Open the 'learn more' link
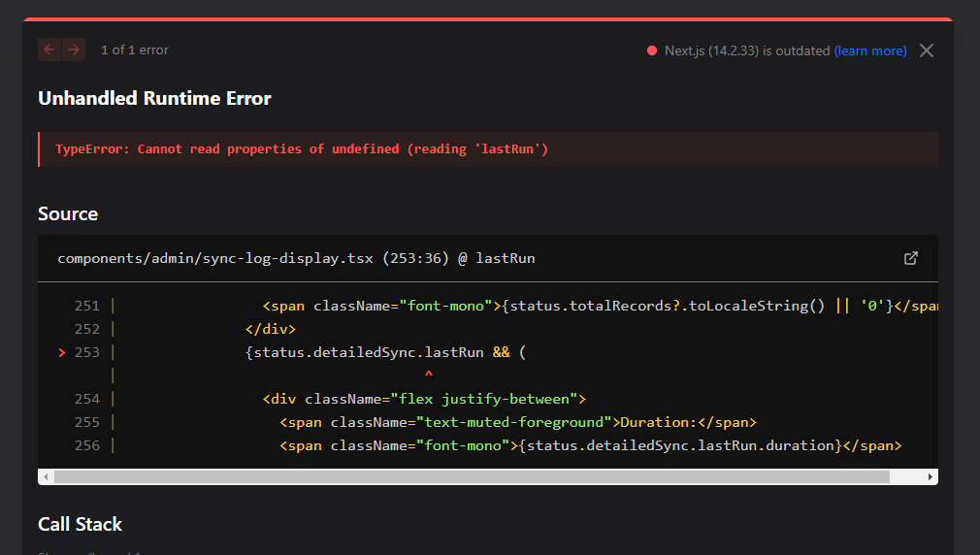The height and width of the screenshot is (555, 980). (870, 50)
